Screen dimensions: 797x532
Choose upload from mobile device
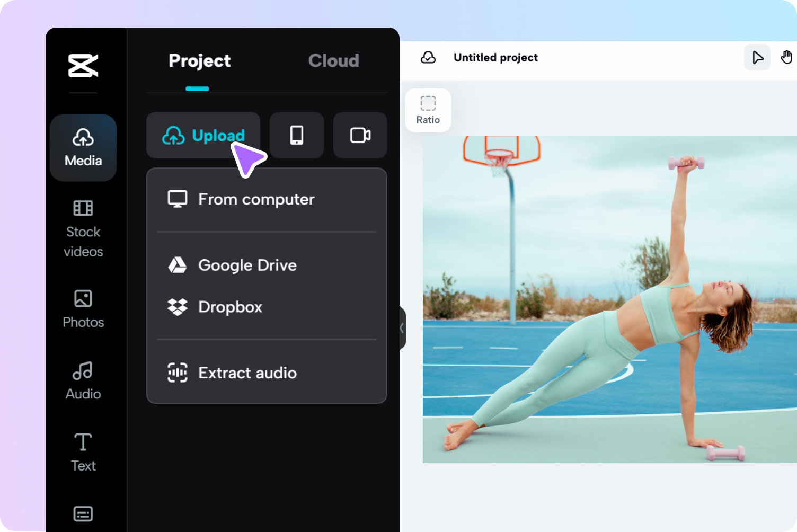pos(296,135)
